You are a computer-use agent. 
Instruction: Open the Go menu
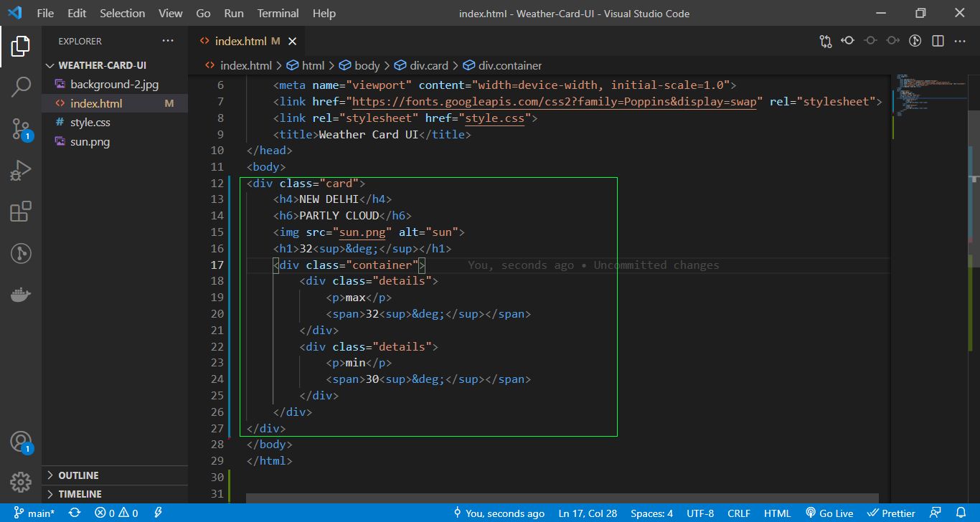coord(203,14)
